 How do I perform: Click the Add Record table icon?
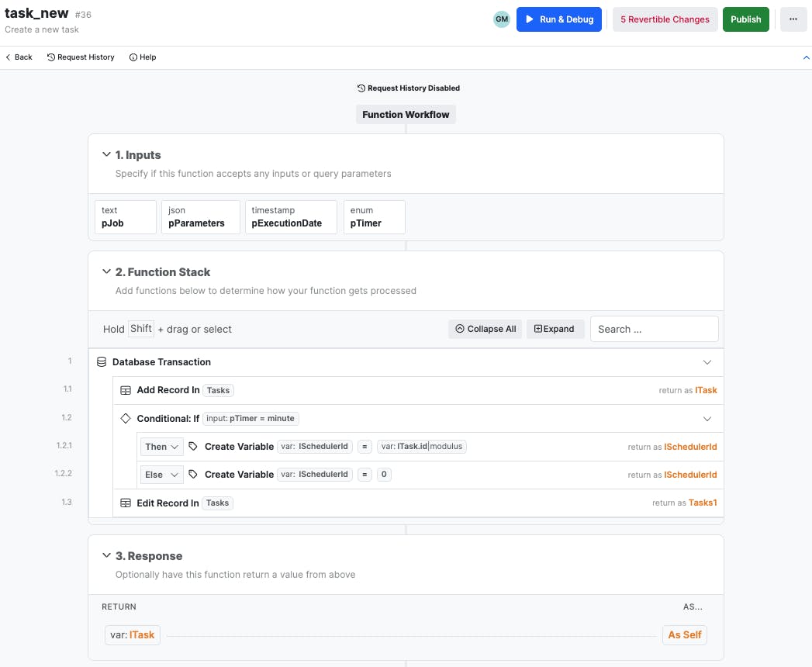coord(126,390)
